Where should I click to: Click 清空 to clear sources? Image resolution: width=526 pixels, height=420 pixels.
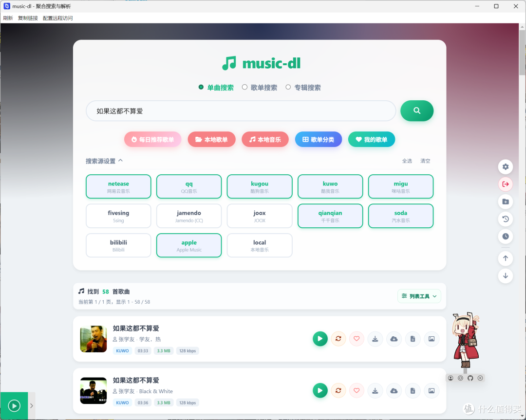point(425,161)
